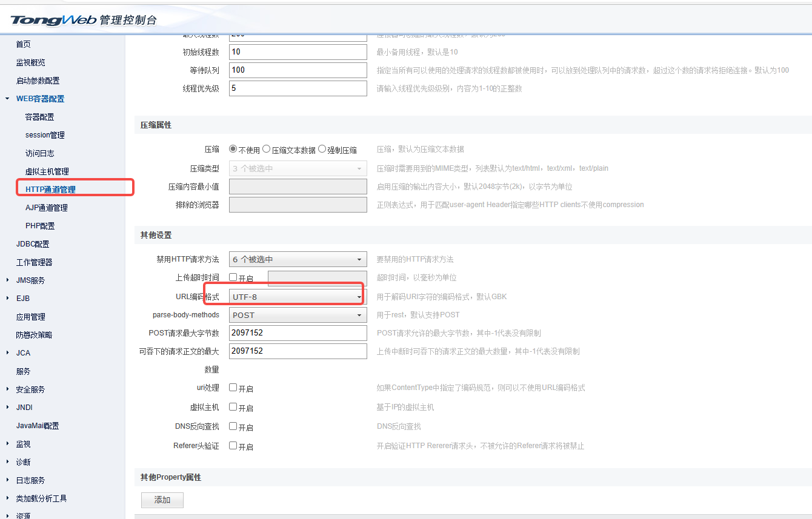Enable the uri处理 checkbox
Screen dimensions: 812x519
(x=233, y=388)
